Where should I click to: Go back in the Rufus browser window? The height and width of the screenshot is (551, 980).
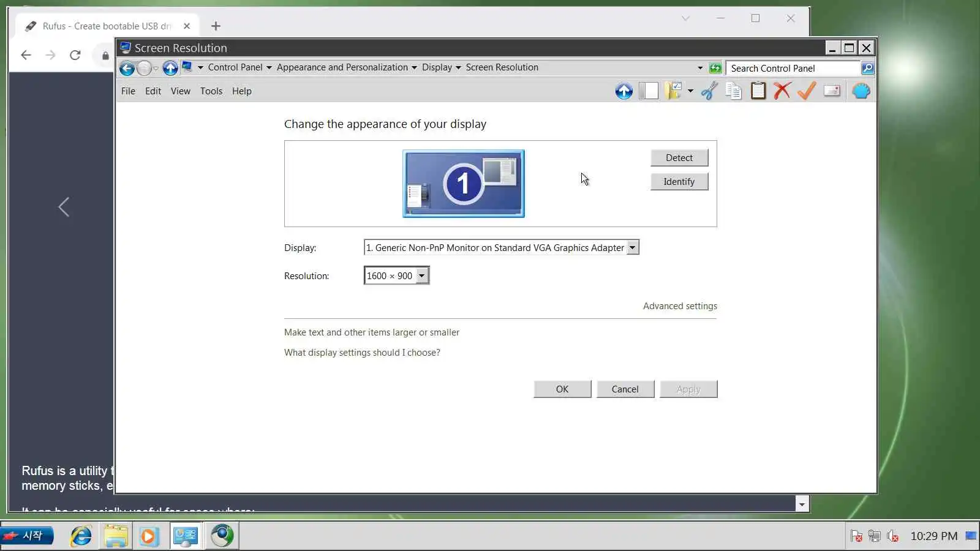click(x=26, y=55)
